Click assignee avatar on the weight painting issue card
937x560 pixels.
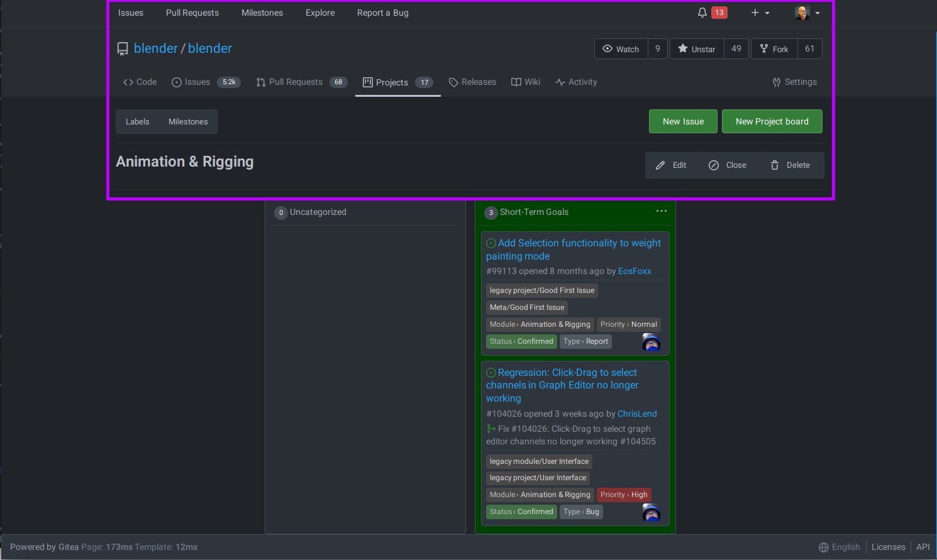tap(651, 342)
